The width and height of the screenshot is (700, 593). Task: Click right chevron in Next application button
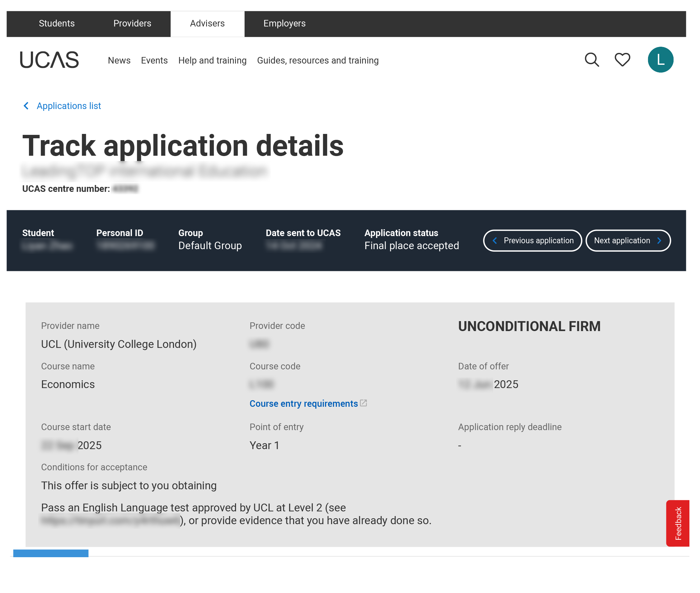[659, 240]
